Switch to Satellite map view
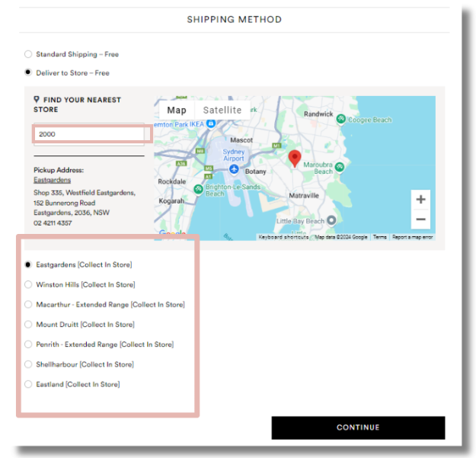The image size is (476, 458). point(222,110)
